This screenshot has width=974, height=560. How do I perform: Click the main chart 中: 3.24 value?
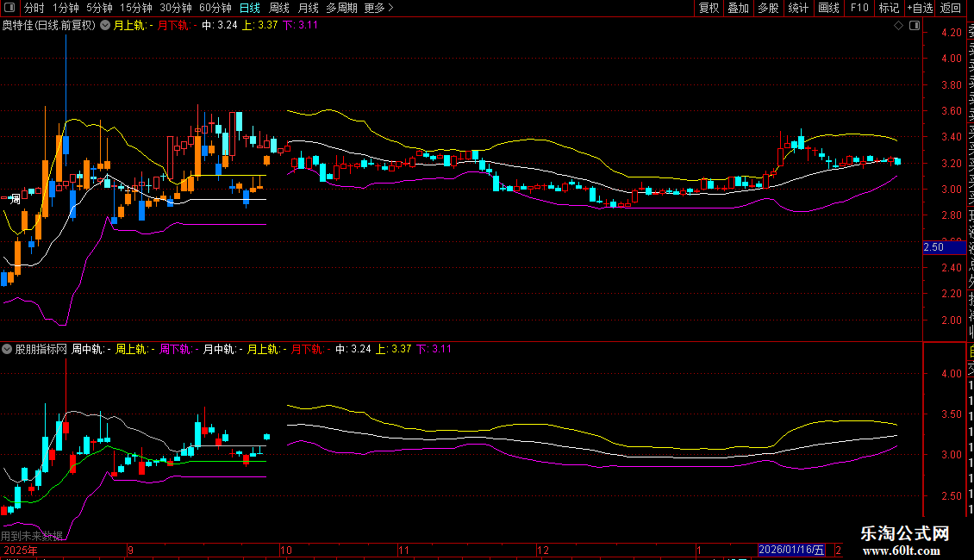pyautogui.click(x=219, y=26)
